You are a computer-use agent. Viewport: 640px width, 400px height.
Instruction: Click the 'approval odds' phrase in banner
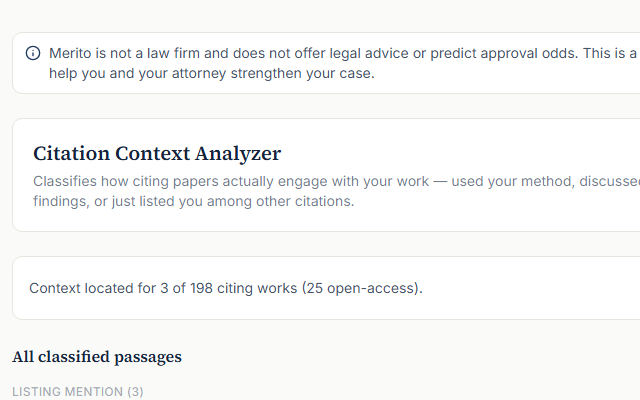(529, 53)
